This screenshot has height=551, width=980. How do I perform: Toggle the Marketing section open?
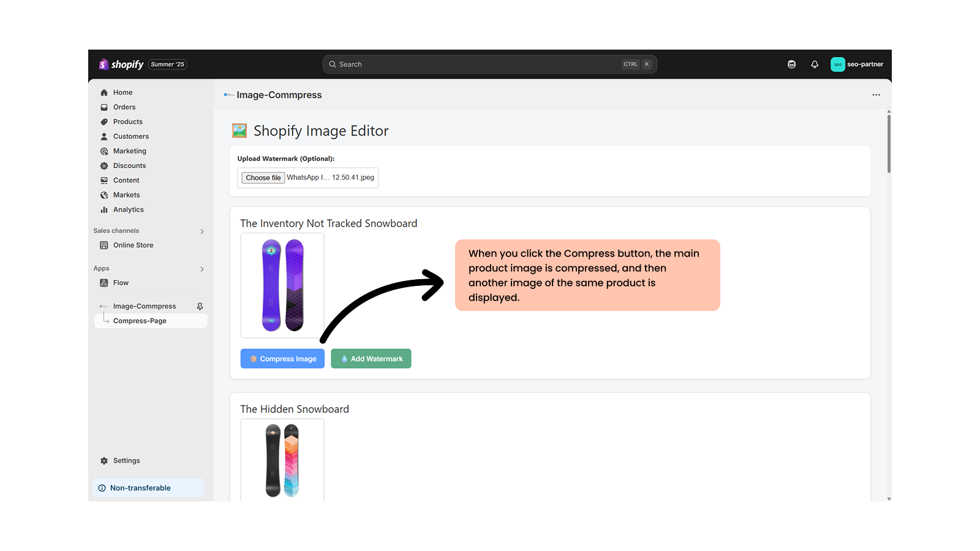(129, 151)
